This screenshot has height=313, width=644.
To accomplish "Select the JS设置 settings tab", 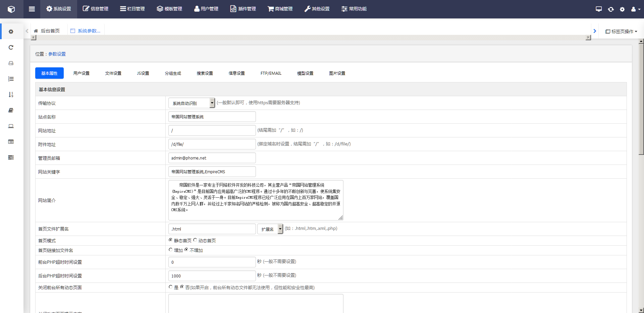I will pyautogui.click(x=143, y=73).
